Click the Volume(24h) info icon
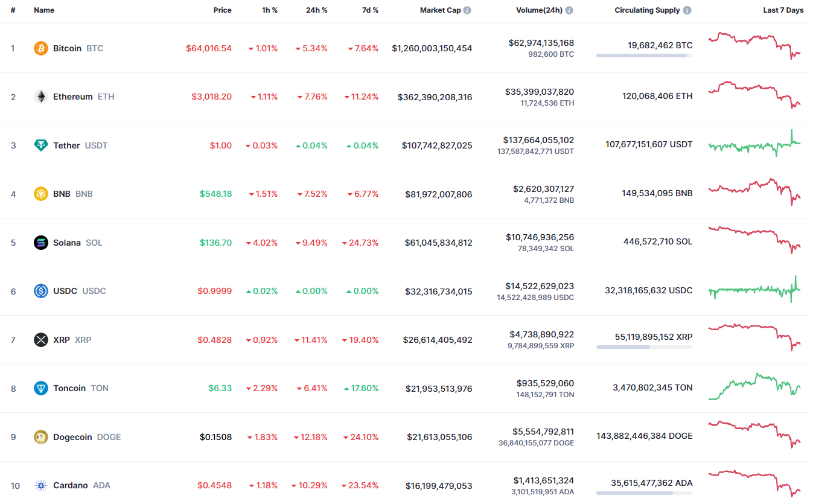This screenshot has height=504, width=813. coord(569,10)
